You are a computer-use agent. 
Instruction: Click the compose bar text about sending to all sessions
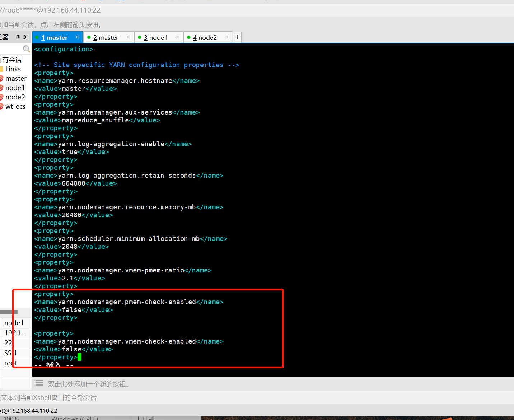tap(48, 398)
